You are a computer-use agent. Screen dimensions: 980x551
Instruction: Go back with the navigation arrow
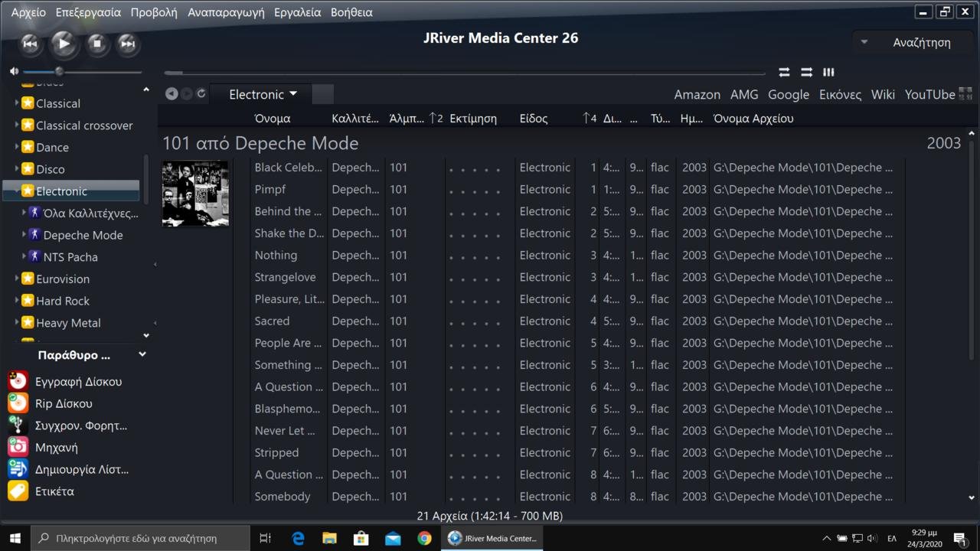pyautogui.click(x=171, y=93)
